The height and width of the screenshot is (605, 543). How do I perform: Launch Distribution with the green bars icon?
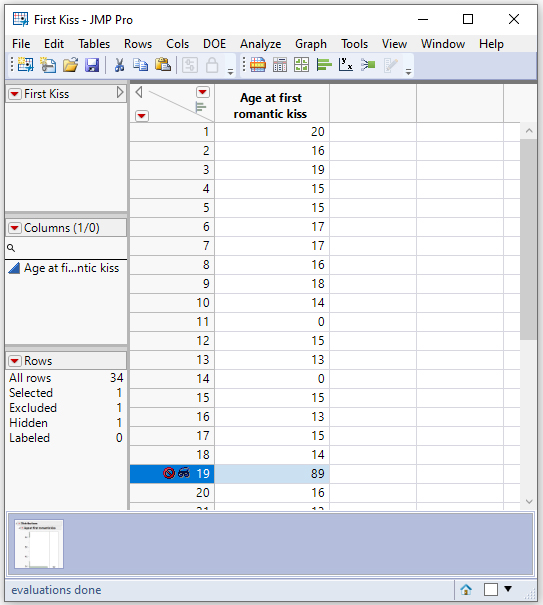[324, 65]
